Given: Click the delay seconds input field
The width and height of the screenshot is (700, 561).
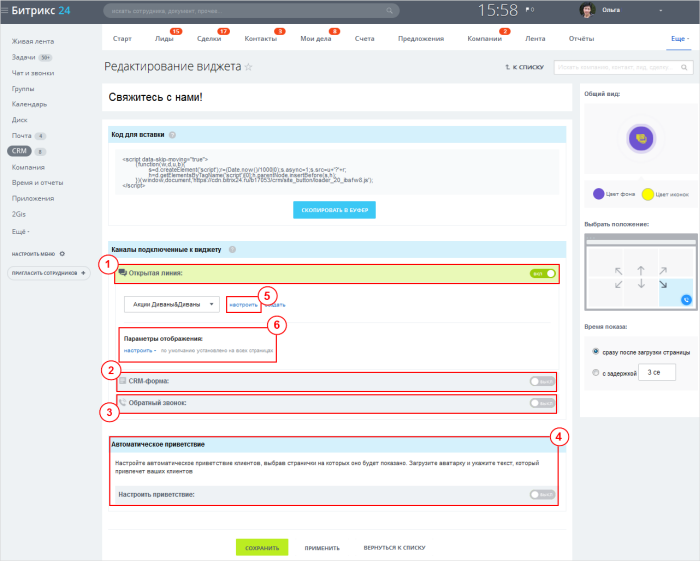Looking at the screenshot, I should point(657,372).
